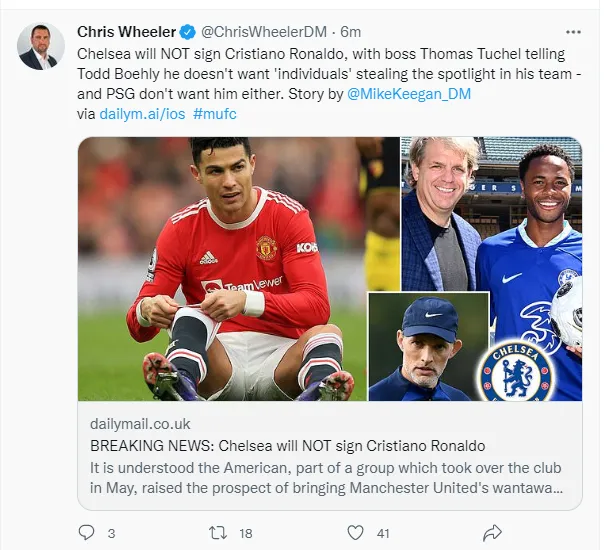The height and width of the screenshot is (550, 610).
Task: Open Chris Wheeler's profile avatar
Action: [39, 45]
